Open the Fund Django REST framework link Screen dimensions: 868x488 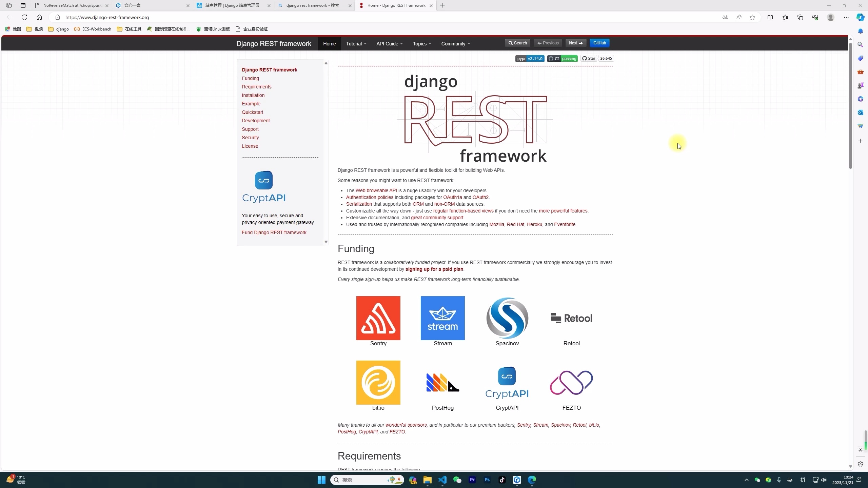(274, 232)
